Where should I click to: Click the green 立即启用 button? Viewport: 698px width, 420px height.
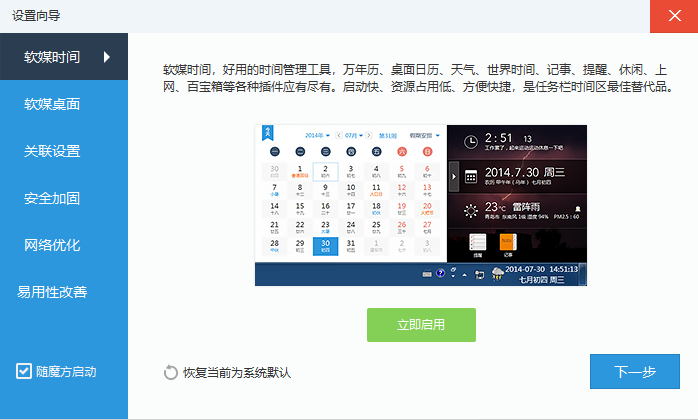pos(421,325)
